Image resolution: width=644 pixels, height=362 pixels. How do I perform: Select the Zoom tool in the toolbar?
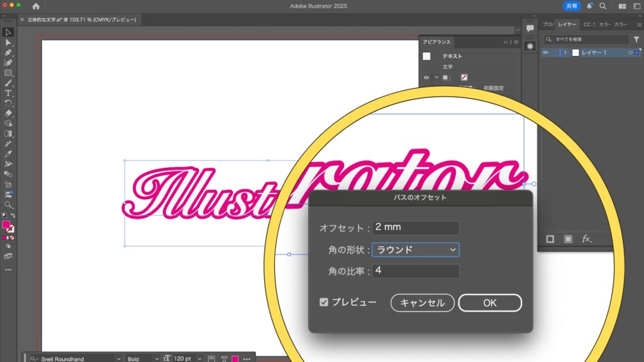coord(8,204)
